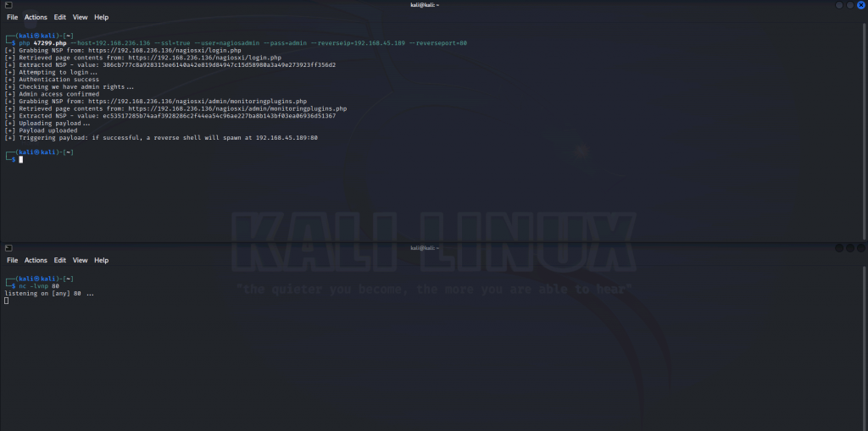Click first 'Extracted NSP' value starting 386cb777
This screenshot has width=868, height=431.
(x=220, y=65)
